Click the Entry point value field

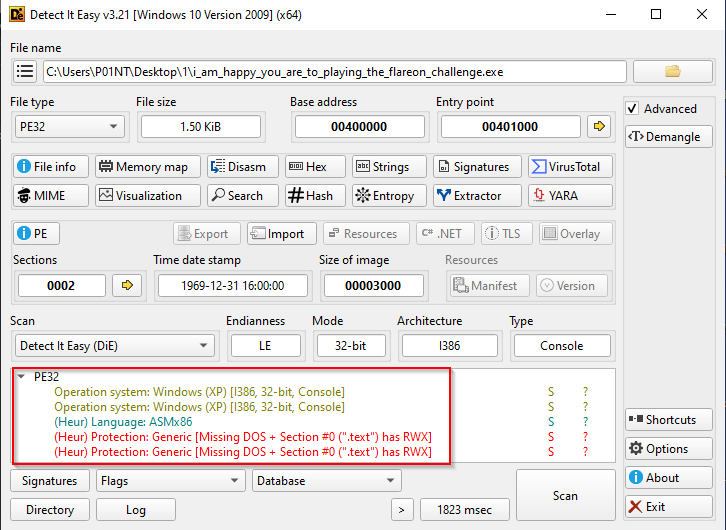tap(510, 126)
